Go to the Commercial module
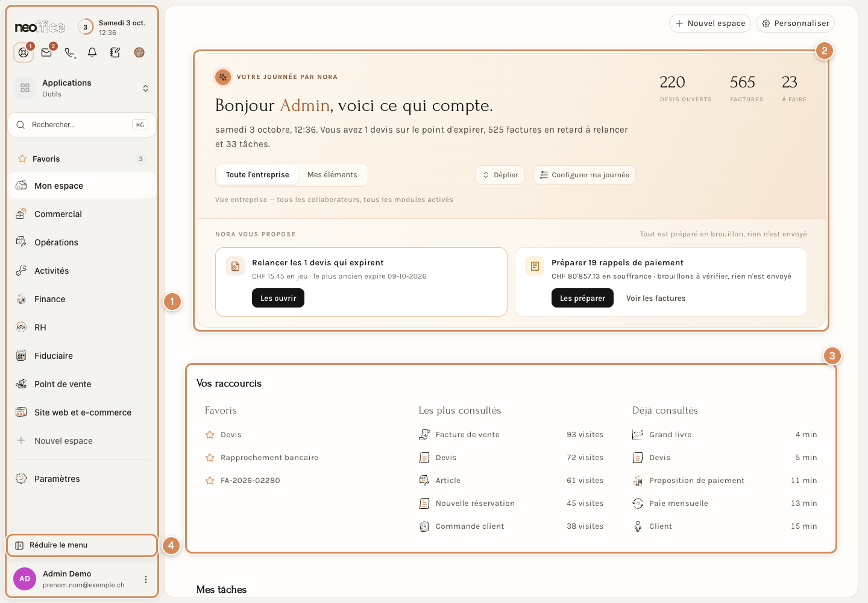Screen dimensions: 868x603 82,214
